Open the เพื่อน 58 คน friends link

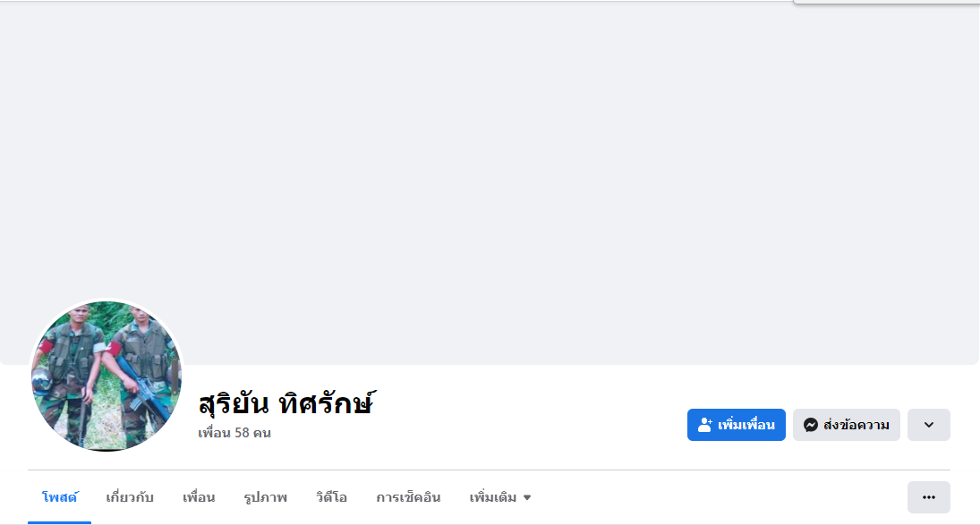[234, 433]
